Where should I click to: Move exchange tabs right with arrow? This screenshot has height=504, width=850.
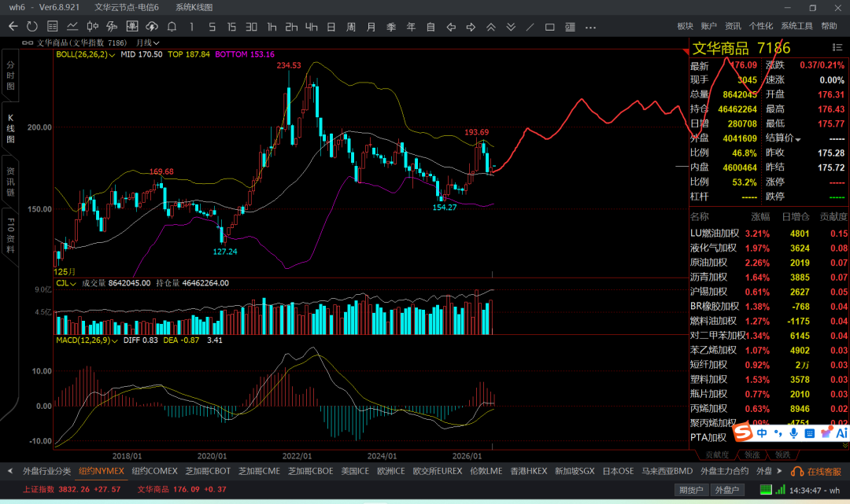point(779,471)
